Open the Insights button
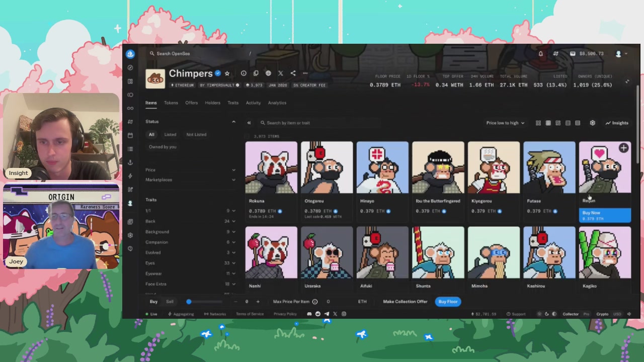 click(x=617, y=123)
